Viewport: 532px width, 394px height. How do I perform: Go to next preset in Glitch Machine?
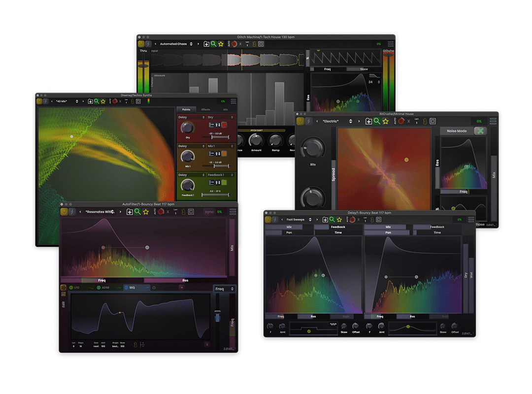coord(198,44)
